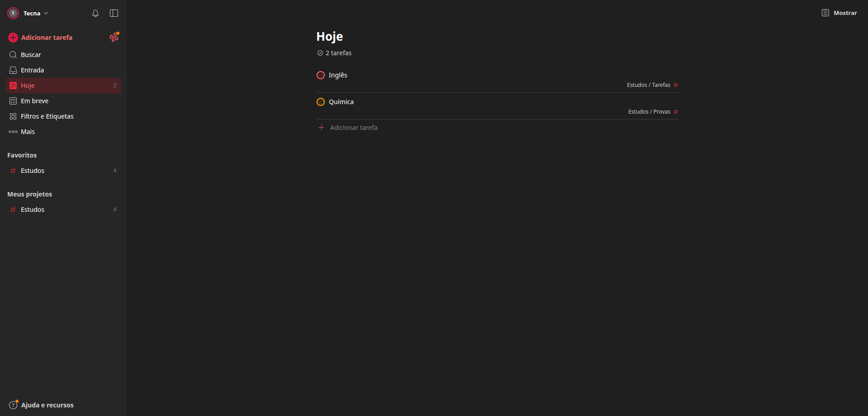868x416 pixels.
Task: Open search via the Buscar magnifier icon
Action: click(13, 54)
